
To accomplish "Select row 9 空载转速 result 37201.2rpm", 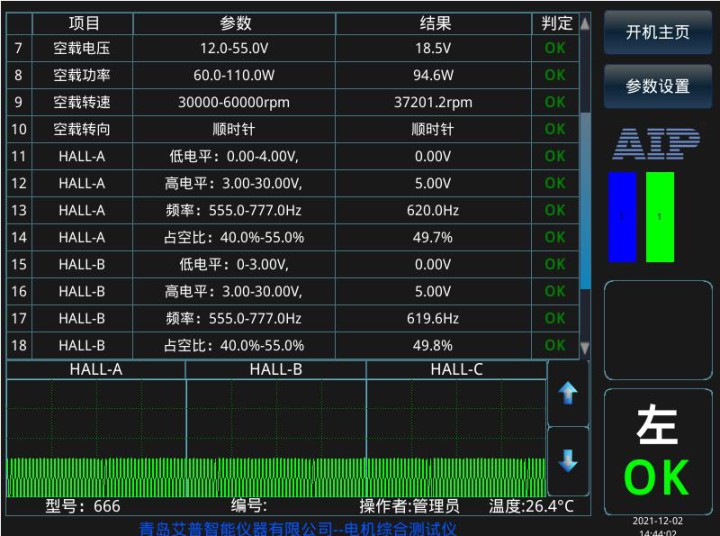I will [433, 102].
